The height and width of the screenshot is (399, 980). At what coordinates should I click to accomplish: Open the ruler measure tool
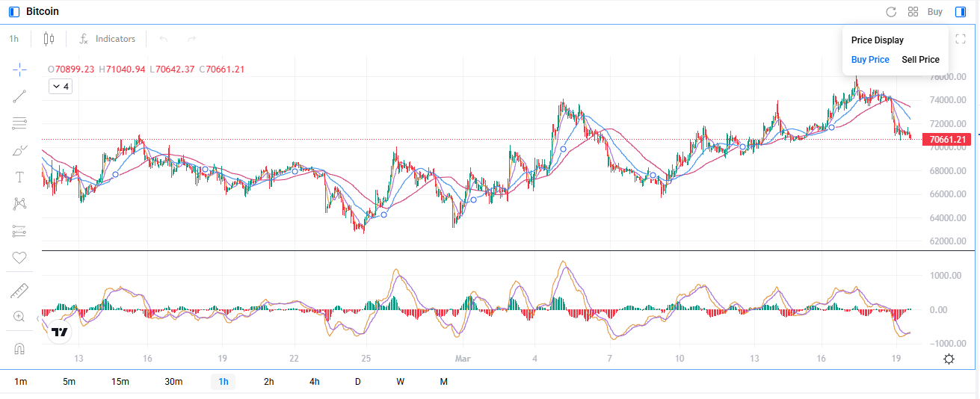pyautogui.click(x=19, y=290)
